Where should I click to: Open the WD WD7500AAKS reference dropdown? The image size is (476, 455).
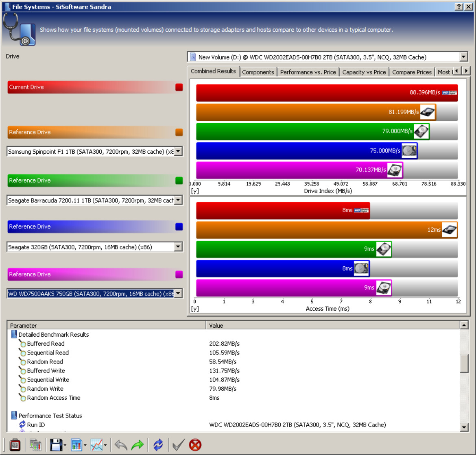pyautogui.click(x=178, y=293)
